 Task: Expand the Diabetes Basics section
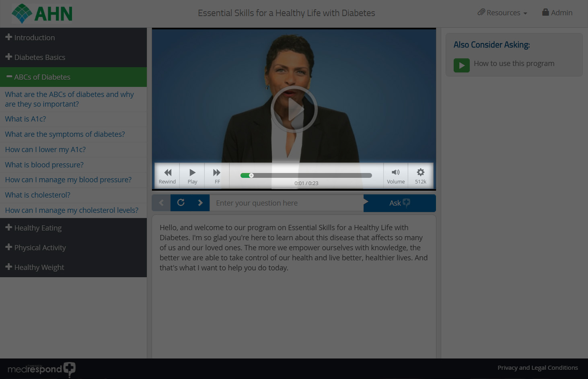click(x=39, y=57)
